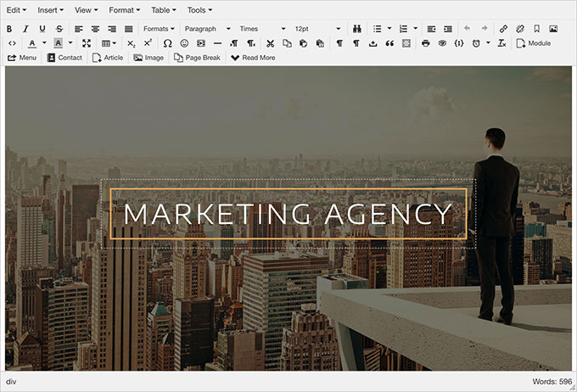Center align the text

point(95,29)
